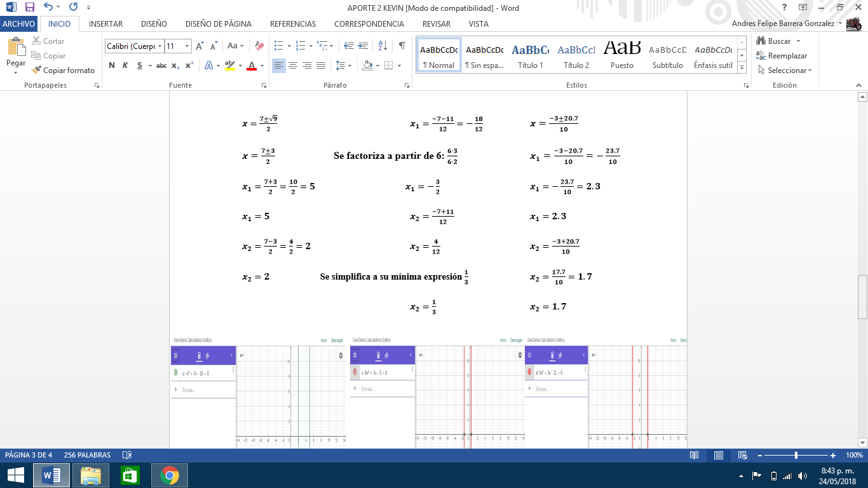Toggle bold formatting with the Negrita icon
The width and height of the screenshot is (868, 488).
pyautogui.click(x=111, y=65)
